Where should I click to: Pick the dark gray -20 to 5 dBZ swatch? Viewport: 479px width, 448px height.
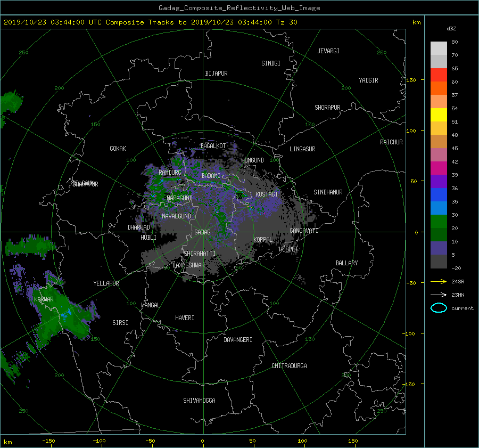click(x=439, y=261)
